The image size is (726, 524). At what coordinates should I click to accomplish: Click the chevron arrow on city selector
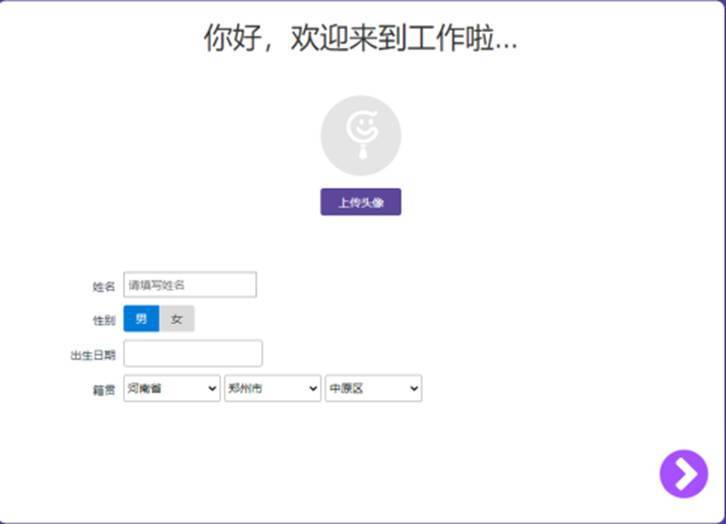pos(313,389)
